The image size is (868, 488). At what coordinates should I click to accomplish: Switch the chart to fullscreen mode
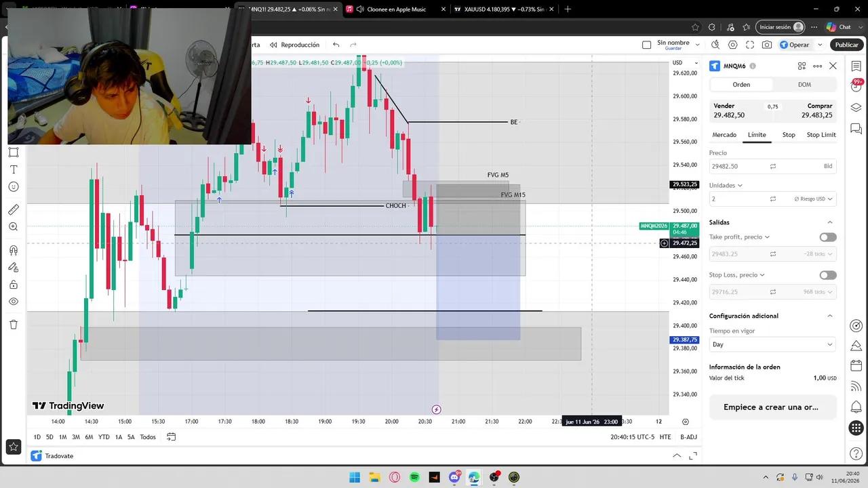750,45
